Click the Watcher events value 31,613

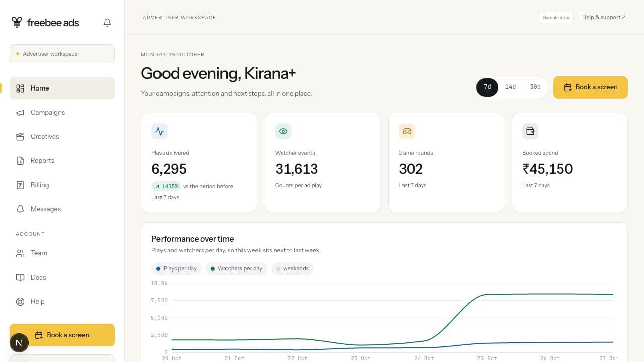tap(296, 169)
